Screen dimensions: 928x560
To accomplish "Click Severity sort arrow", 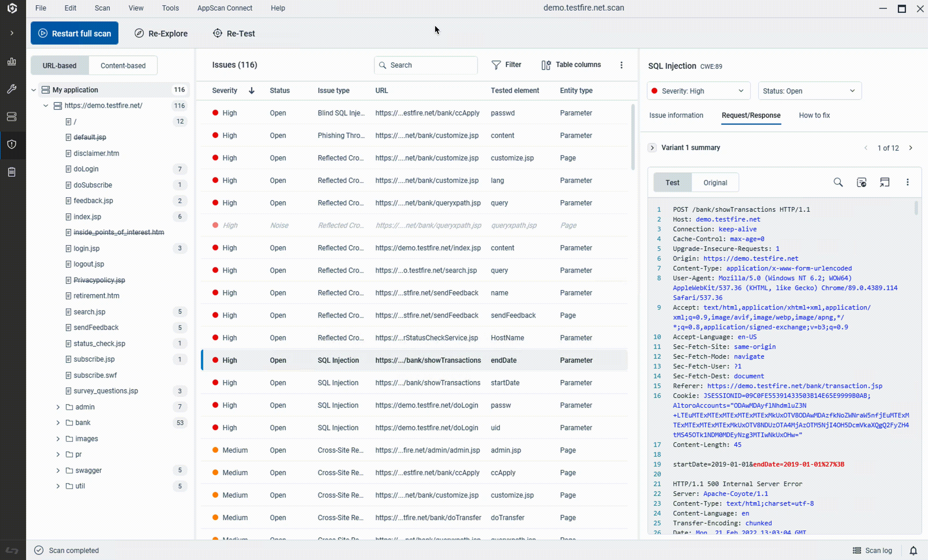I will click(252, 91).
